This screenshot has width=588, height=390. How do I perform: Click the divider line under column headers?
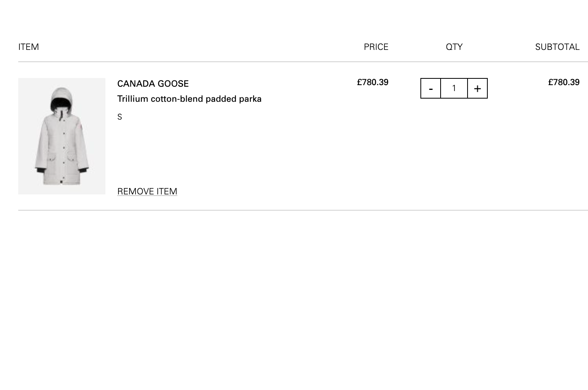click(x=277, y=62)
